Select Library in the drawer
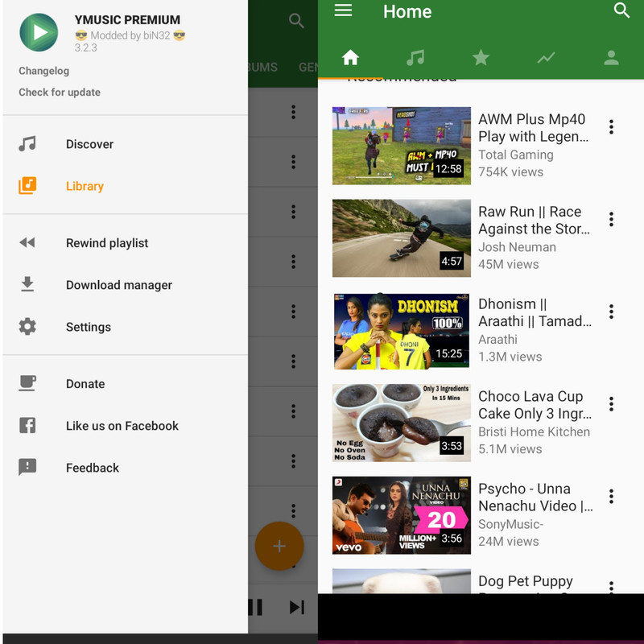644x644 pixels. 126,186
